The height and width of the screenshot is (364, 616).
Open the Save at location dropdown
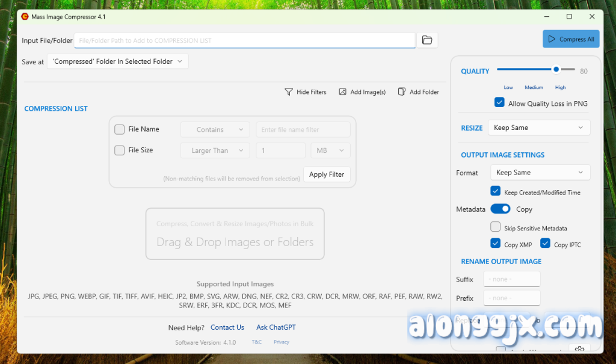coord(118,61)
